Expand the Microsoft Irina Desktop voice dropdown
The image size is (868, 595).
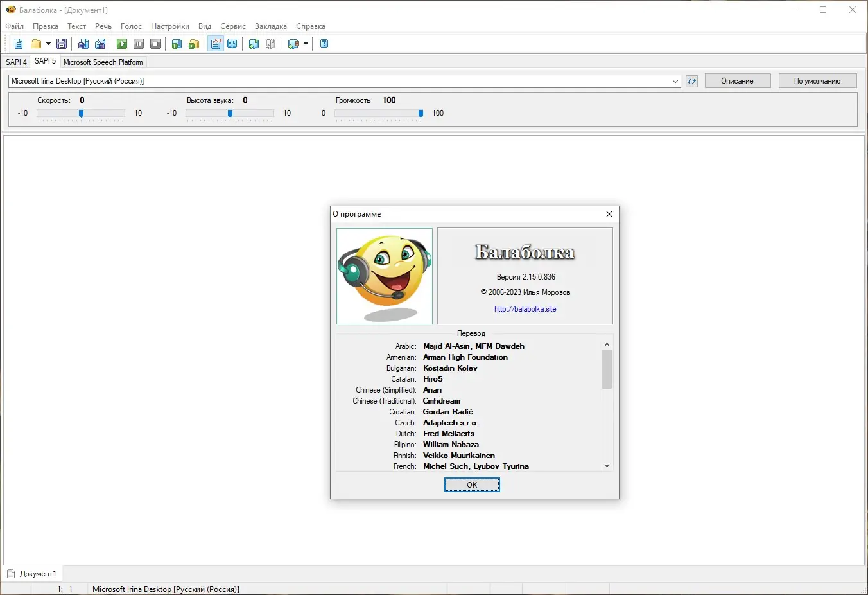click(x=675, y=81)
